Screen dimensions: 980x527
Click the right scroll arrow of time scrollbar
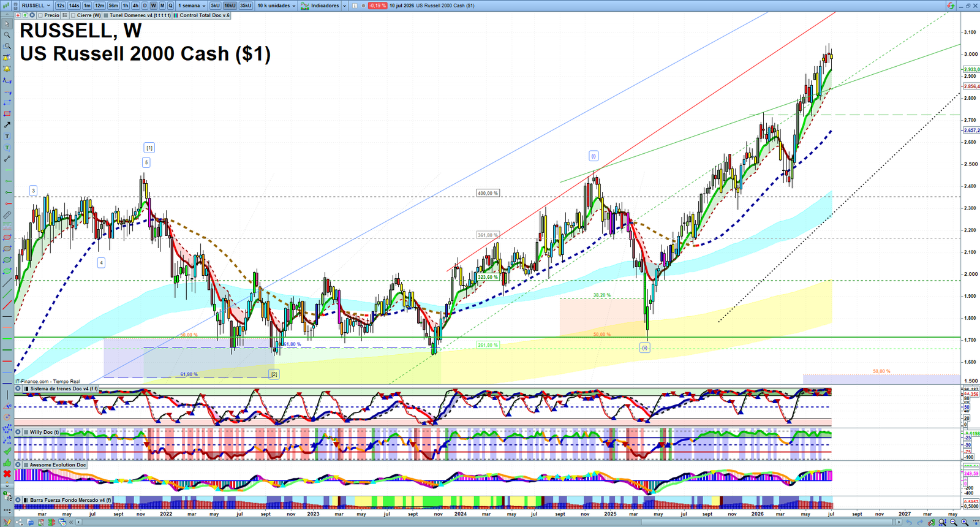pos(899,522)
